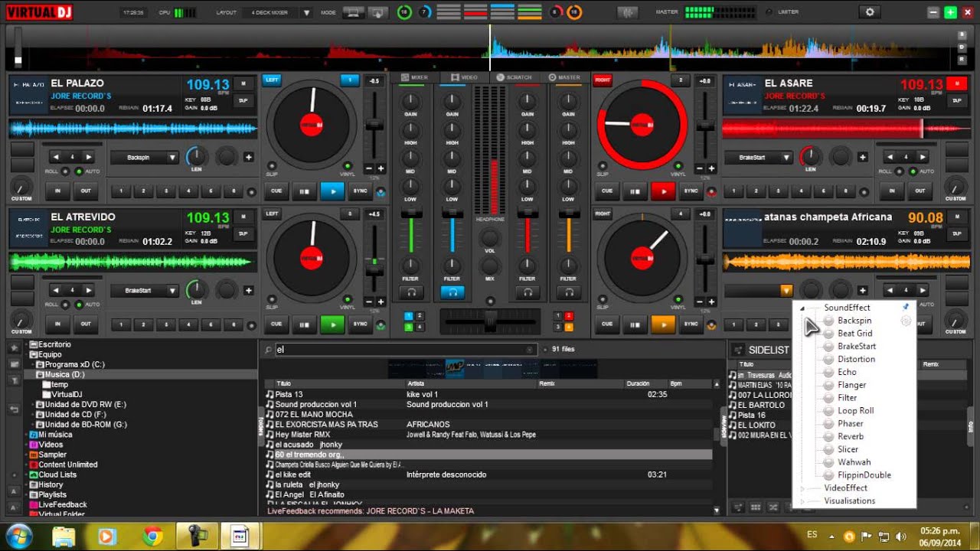Toggle VINYL mode on the EL PALAZO deck

click(x=348, y=165)
